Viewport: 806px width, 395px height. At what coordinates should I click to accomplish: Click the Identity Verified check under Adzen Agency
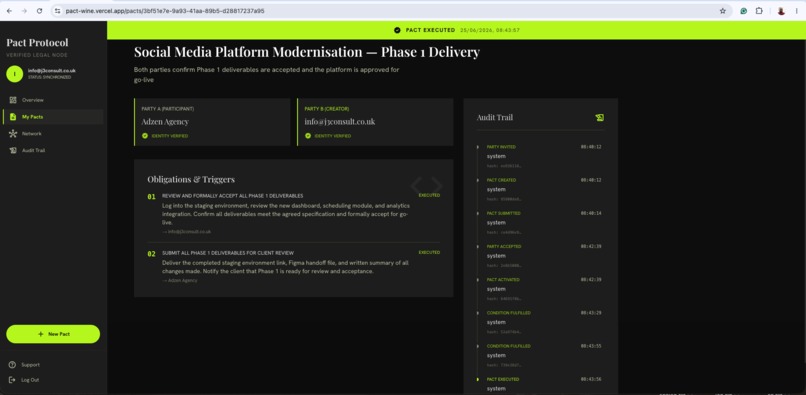pyautogui.click(x=145, y=136)
